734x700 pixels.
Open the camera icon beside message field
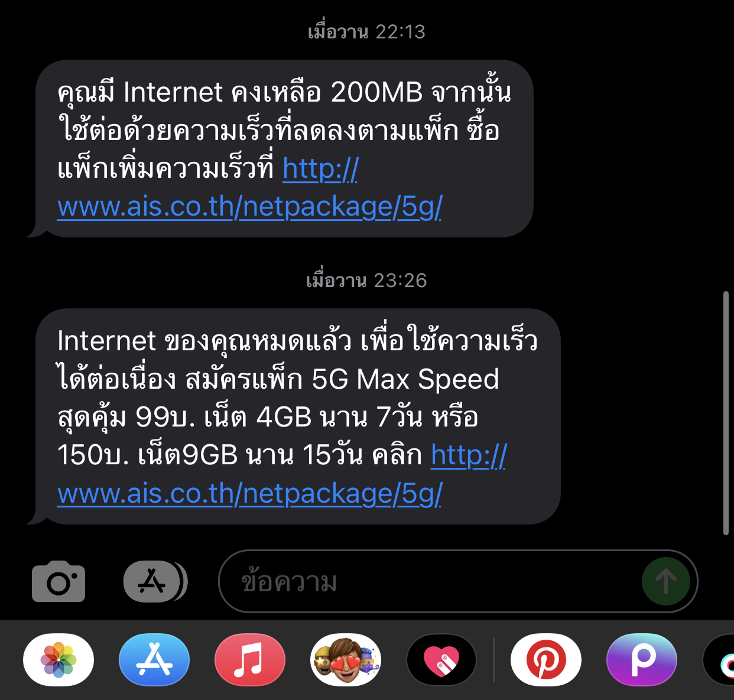coord(59,581)
